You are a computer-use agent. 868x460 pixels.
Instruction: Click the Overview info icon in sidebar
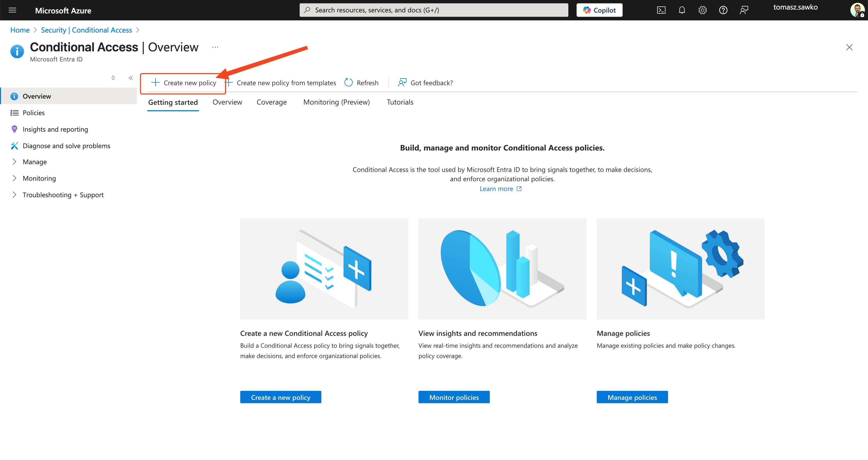point(14,96)
